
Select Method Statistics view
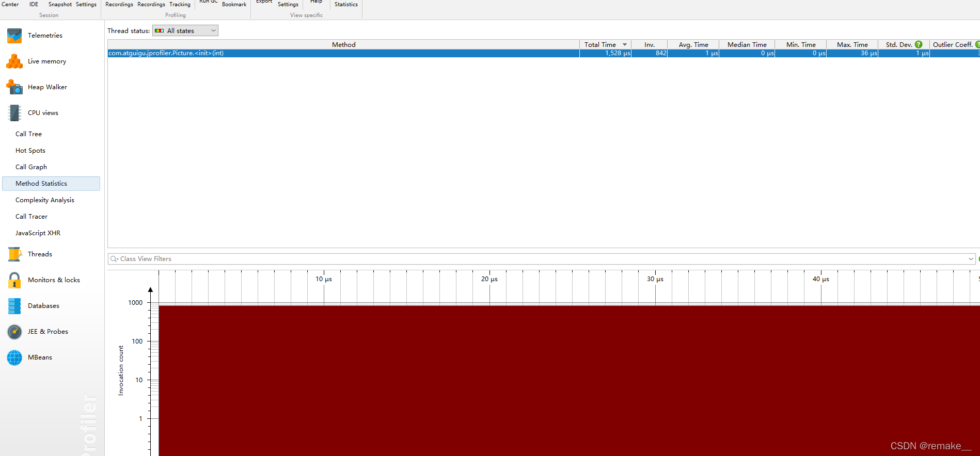(x=51, y=184)
